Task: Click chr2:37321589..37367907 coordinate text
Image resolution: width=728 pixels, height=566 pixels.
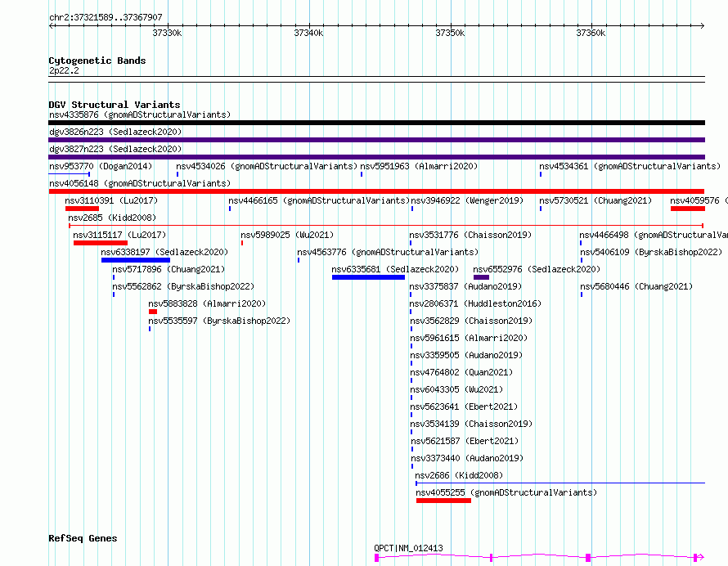Action: pos(106,17)
